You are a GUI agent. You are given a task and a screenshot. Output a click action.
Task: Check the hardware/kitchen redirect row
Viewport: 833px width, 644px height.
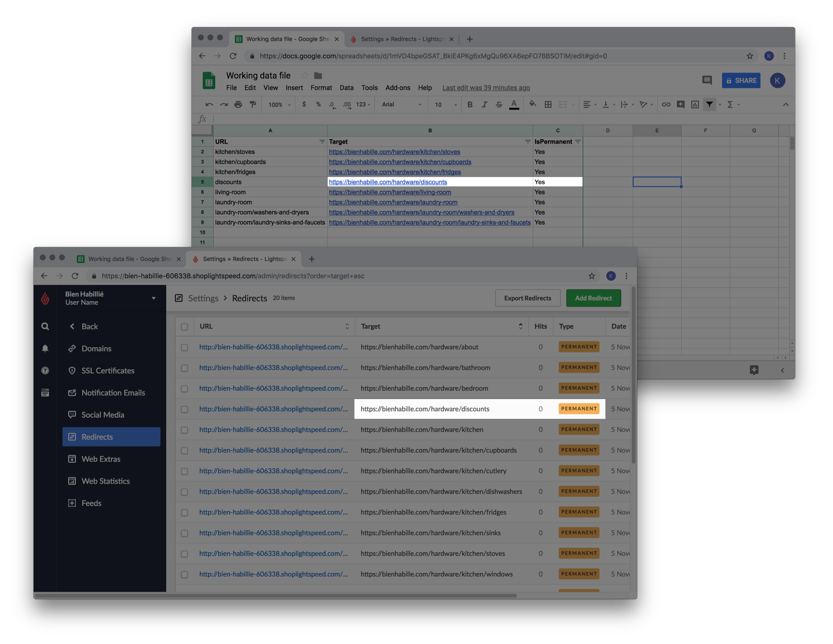(184, 430)
